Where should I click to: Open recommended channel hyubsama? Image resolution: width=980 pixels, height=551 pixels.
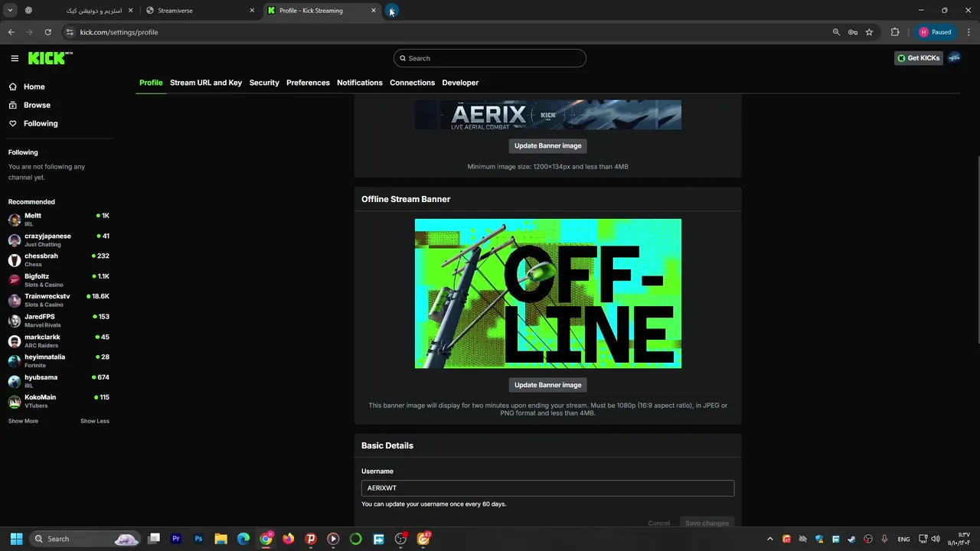[59, 381]
